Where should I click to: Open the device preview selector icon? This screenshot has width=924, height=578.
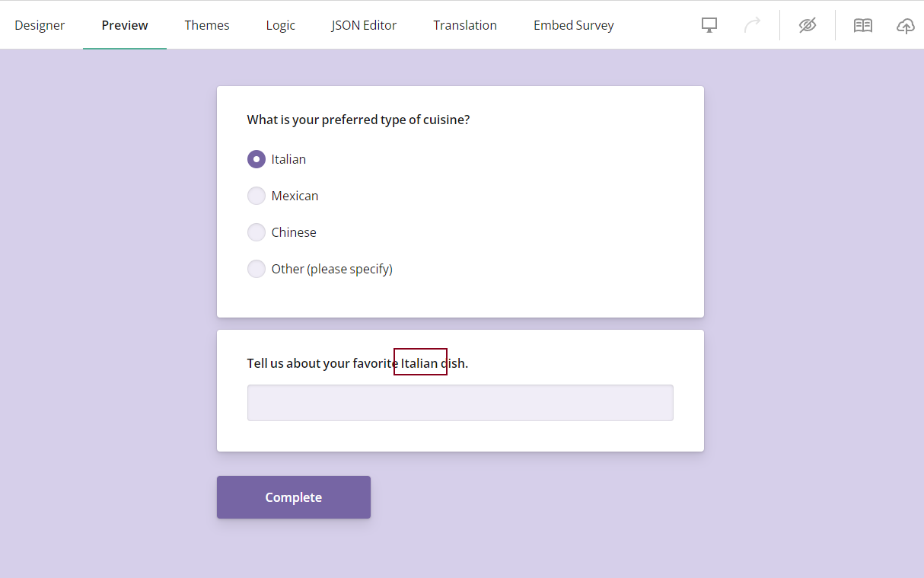pos(709,24)
